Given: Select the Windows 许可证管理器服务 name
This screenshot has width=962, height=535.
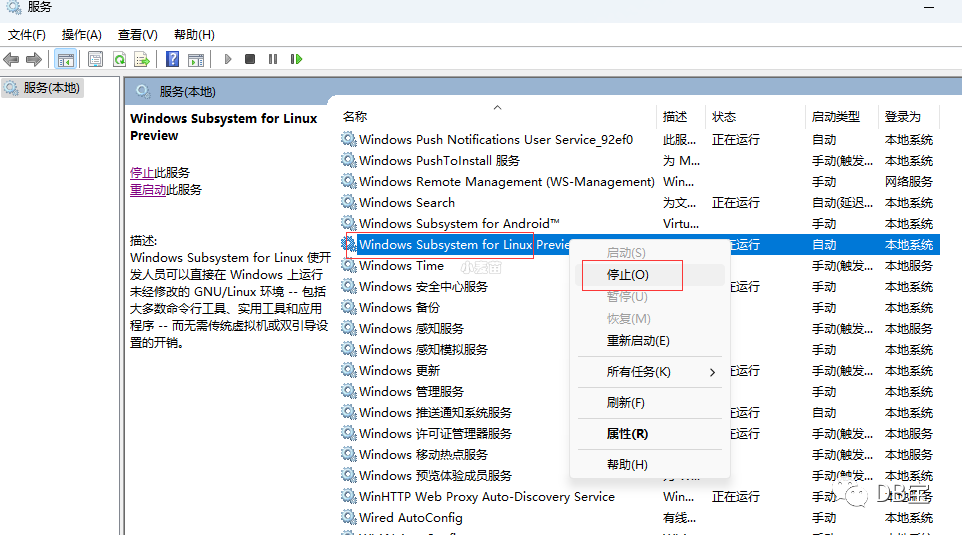Looking at the screenshot, I should click(x=436, y=434).
